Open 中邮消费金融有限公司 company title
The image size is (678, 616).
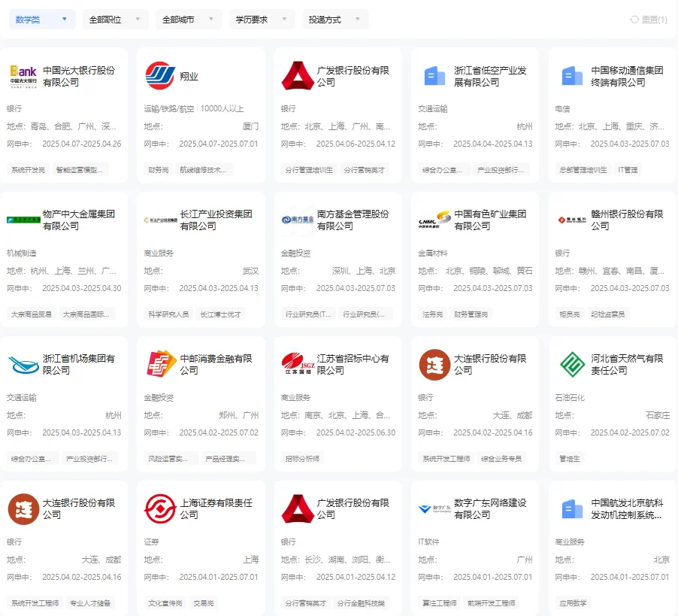pos(216,364)
